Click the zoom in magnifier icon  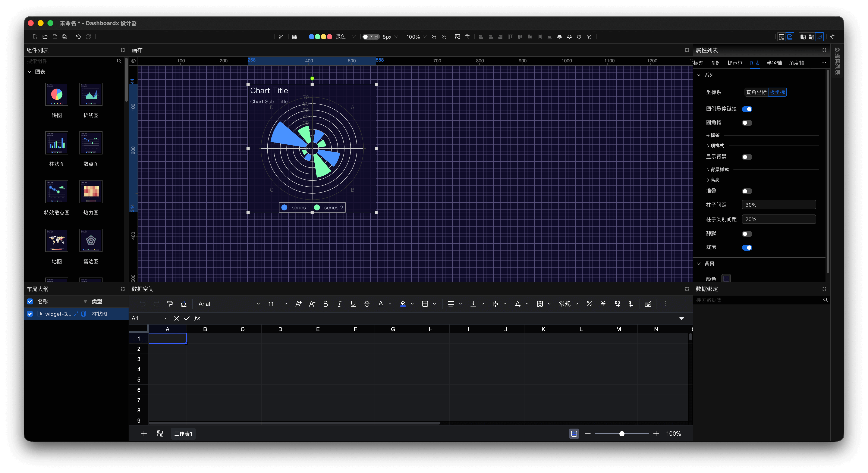point(434,37)
